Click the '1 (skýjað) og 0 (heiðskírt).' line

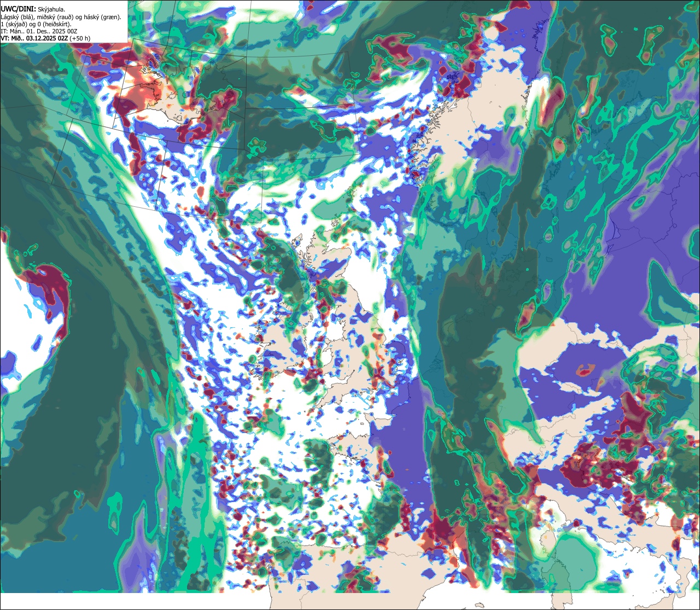[36, 24]
